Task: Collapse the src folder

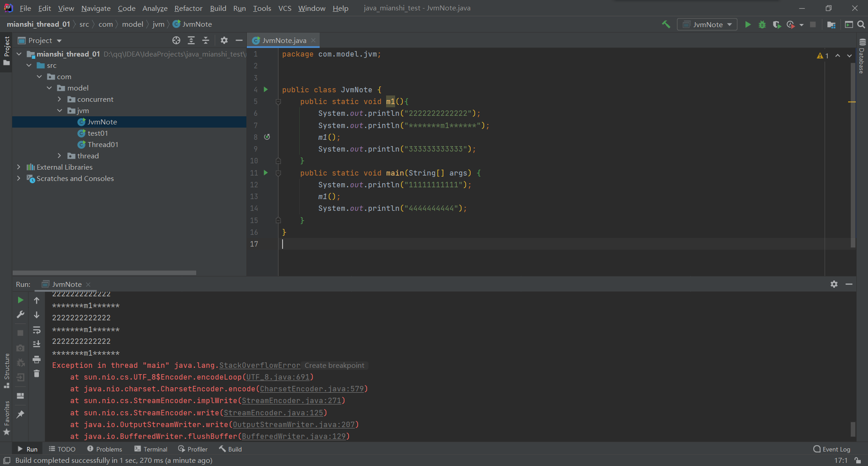Action: (29, 65)
